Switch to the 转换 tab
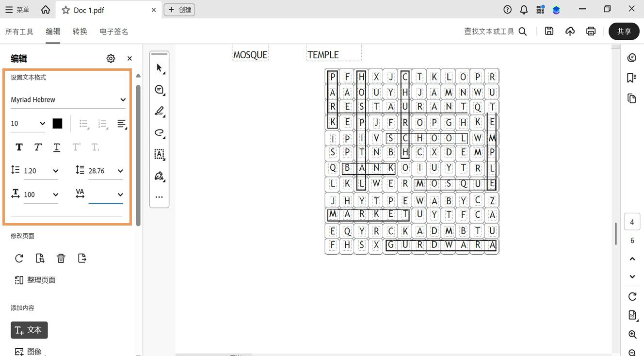Image resolution: width=644 pixels, height=356 pixels. coord(80,31)
